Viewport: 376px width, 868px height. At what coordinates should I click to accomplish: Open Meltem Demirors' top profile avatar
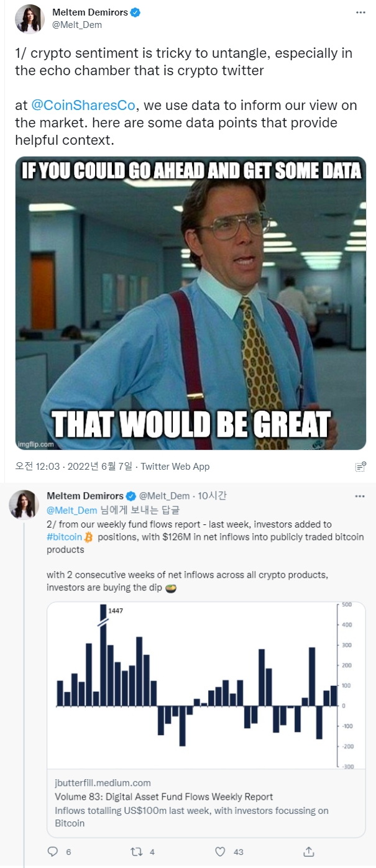(x=30, y=19)
